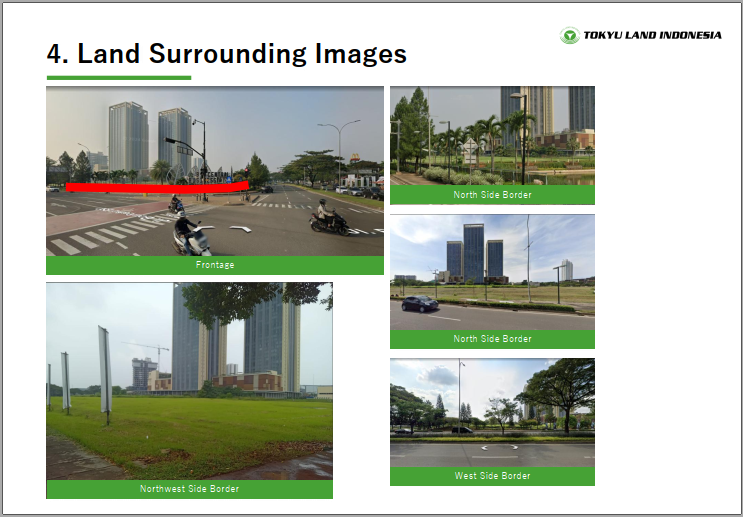
Task: Select the West Side Border photo
Action: click(x=492, y=412)
